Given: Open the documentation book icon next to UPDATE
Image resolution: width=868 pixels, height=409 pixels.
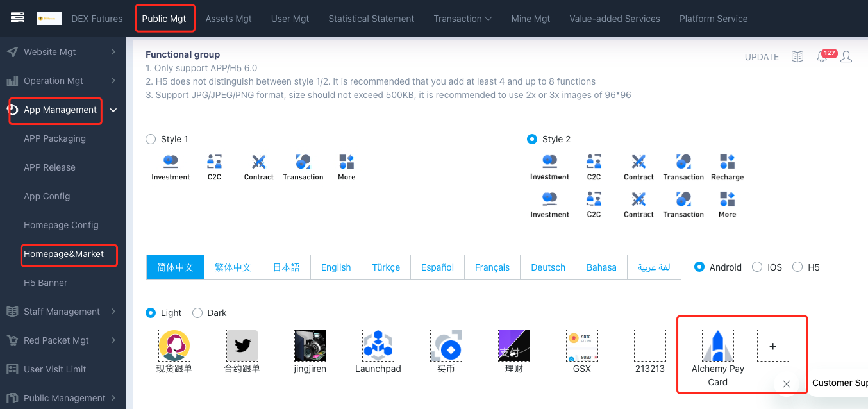Looking at the screenshot, I should [797, 57].
